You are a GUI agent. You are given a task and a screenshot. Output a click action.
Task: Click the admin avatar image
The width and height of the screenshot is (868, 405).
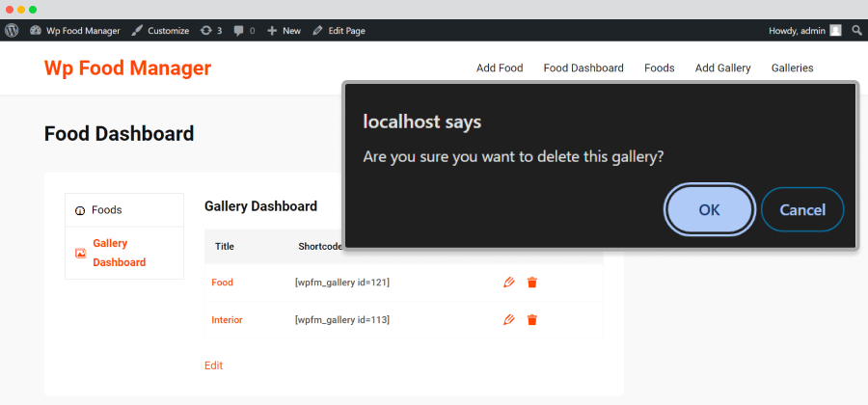(x=835, y=31)
